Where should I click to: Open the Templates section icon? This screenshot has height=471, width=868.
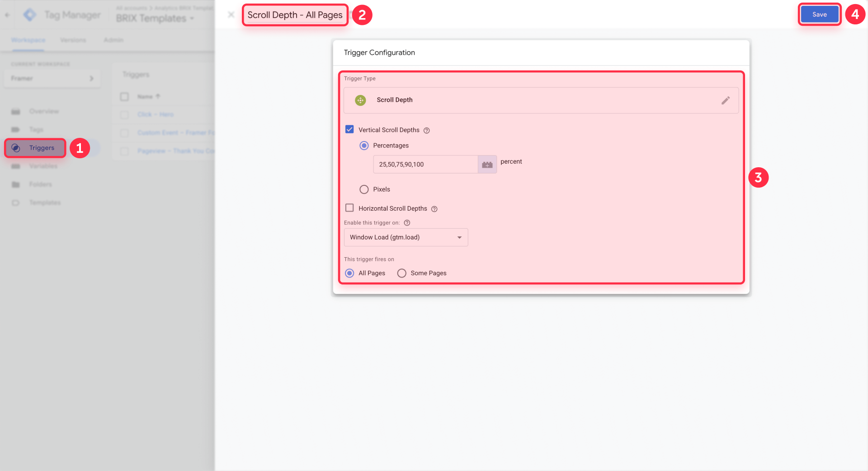[x=15, y=203]
